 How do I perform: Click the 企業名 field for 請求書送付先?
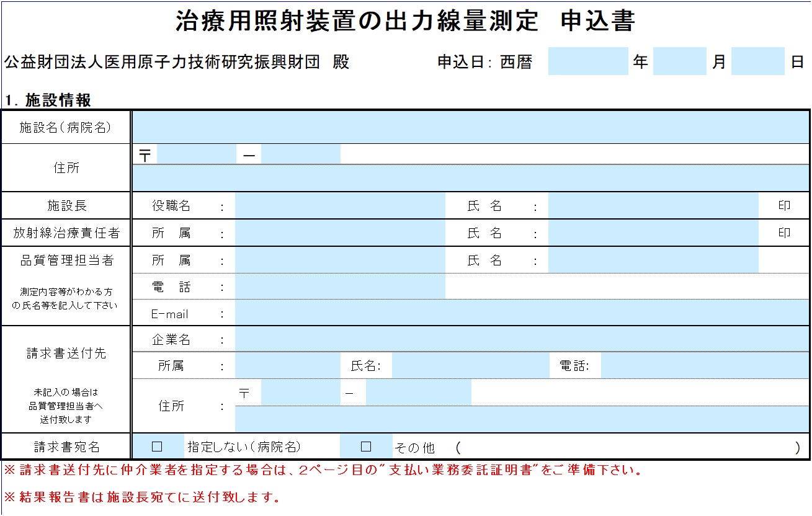522,340
